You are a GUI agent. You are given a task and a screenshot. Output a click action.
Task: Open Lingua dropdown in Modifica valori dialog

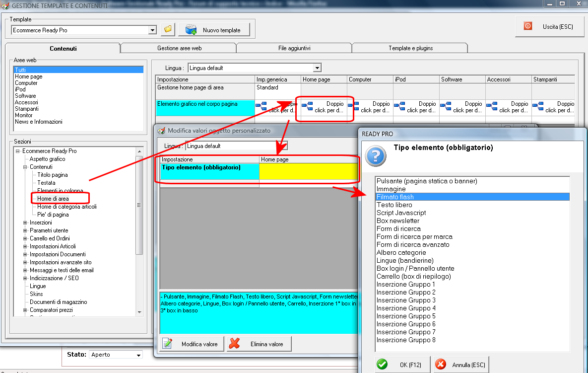pos(285,146)
